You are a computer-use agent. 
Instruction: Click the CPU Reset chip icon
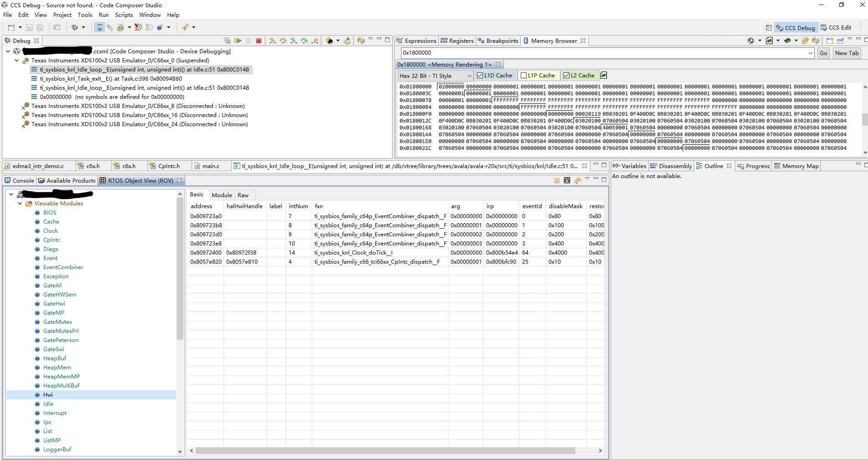pyautogui.click(x=330, y=41)
